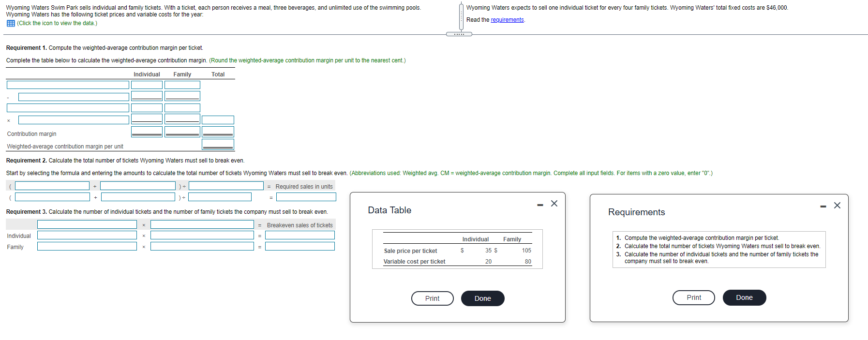Click the Individual sale price value 35
This screenshot has width=868, height=340.
(488, 251)
